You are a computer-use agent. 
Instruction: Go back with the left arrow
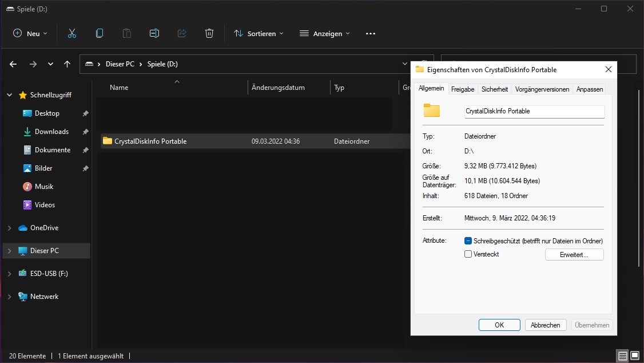coord(13,64)
